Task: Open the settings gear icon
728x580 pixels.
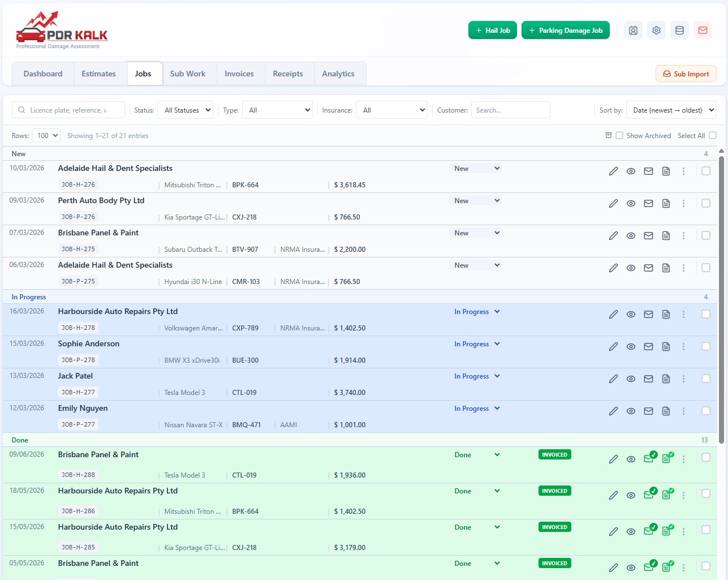Action: click(x=656, y=31)
